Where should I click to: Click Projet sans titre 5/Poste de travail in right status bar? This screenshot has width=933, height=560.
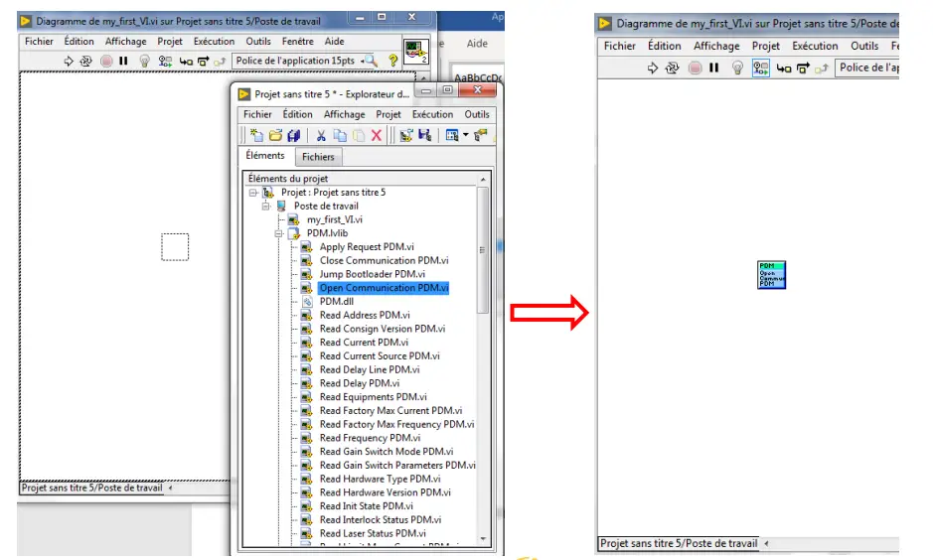[679, 543]
